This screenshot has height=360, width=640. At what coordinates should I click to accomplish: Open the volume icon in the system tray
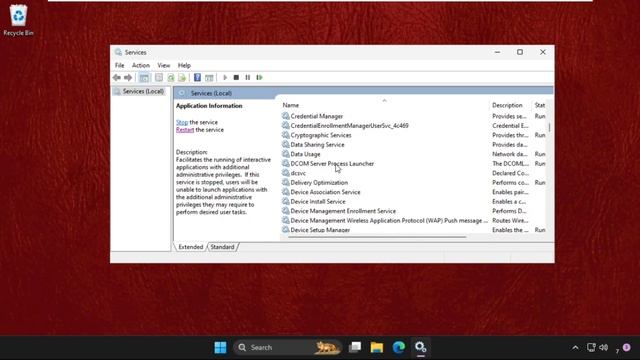pyautogui.click(x=604, y=347)
